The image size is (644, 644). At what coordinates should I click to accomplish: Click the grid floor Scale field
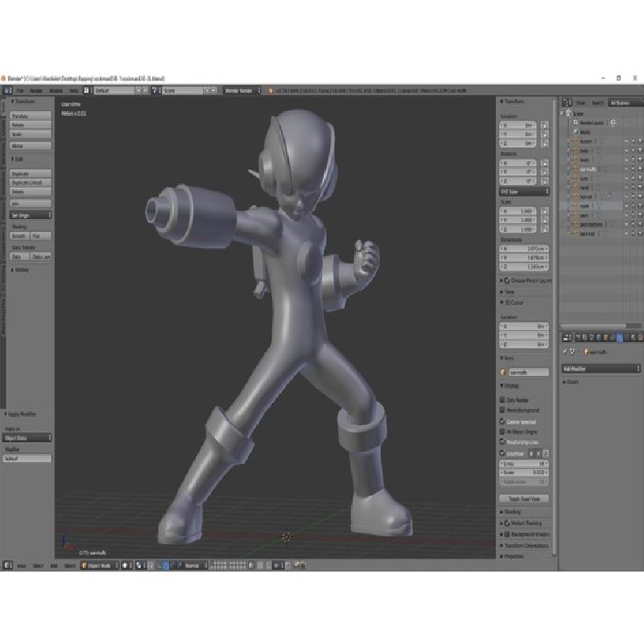point(524,473)
